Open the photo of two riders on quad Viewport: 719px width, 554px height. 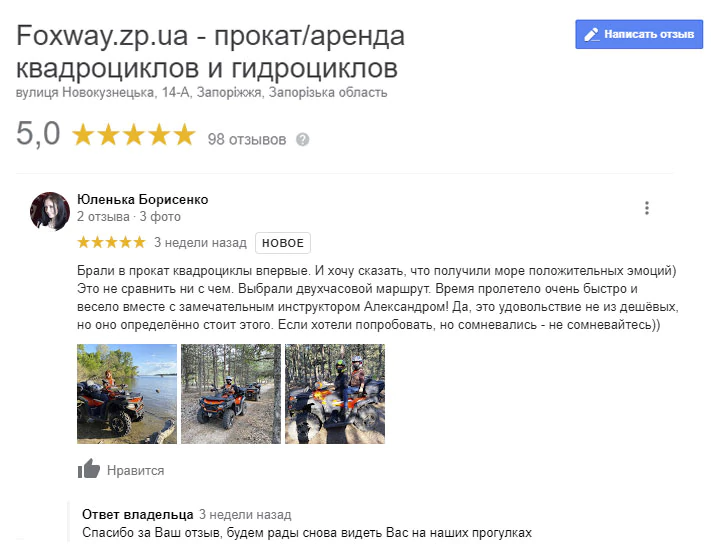pos(335,394)
